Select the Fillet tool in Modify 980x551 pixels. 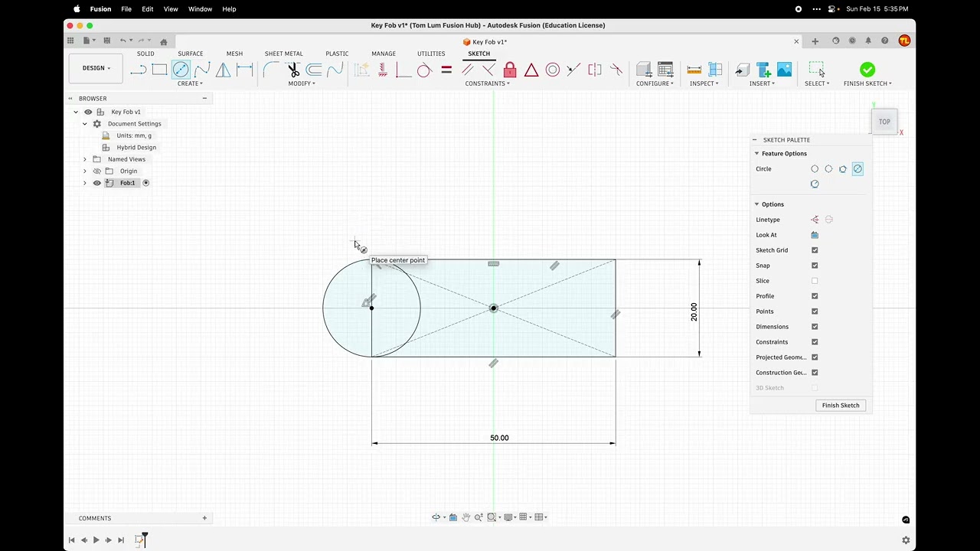pos(271,70)
